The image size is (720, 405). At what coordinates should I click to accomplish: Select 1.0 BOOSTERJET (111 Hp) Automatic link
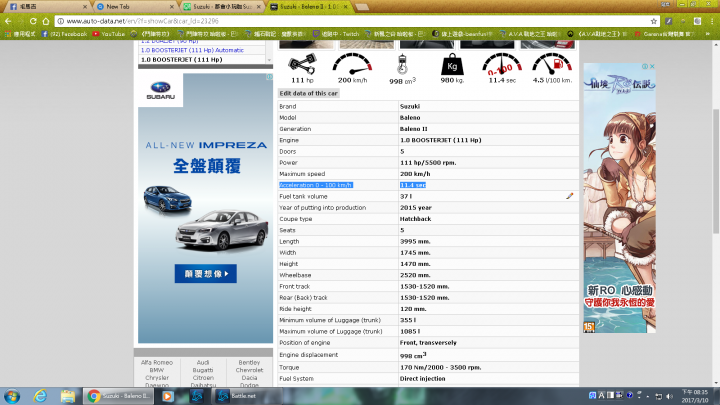[x=192, y=50]
